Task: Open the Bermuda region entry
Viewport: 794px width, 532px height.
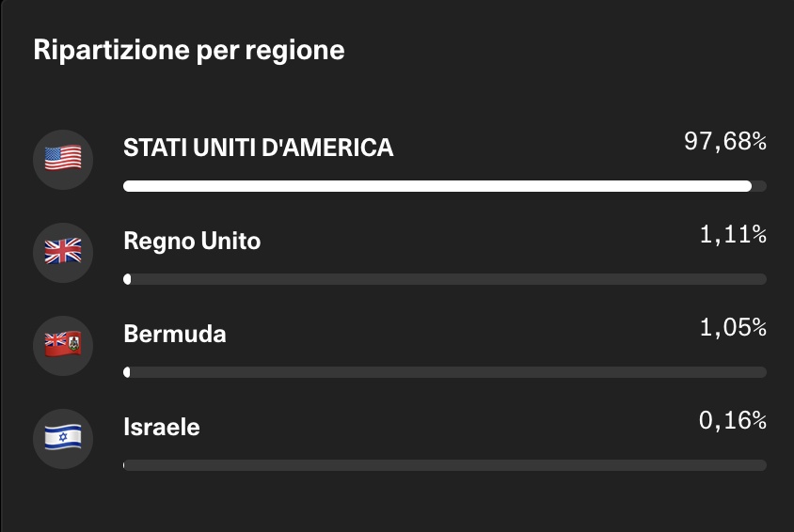Action: pos(175,334)
